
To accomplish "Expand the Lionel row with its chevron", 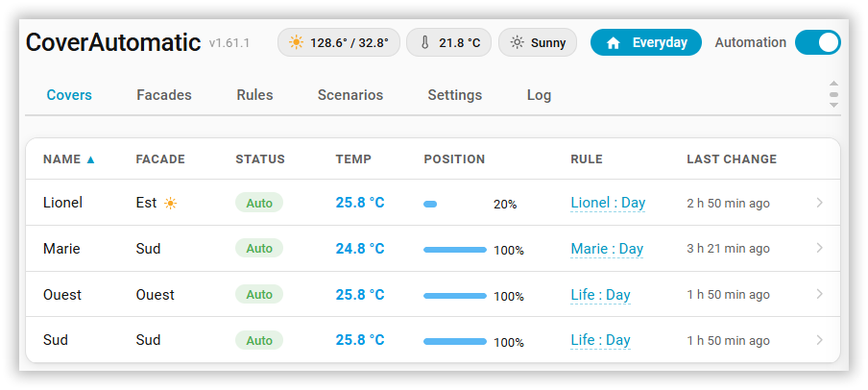I will point(820,203).
